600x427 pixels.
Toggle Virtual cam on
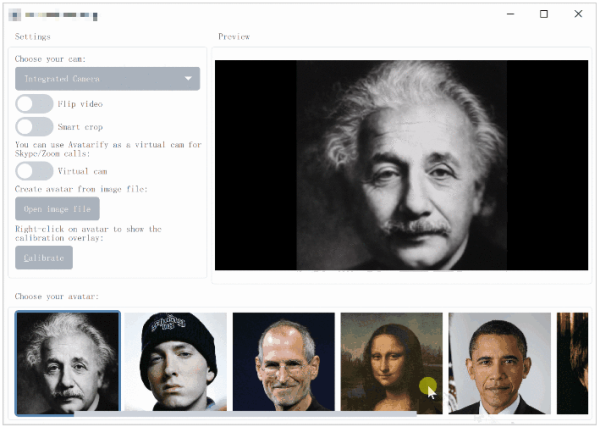[x=34, y=171]
